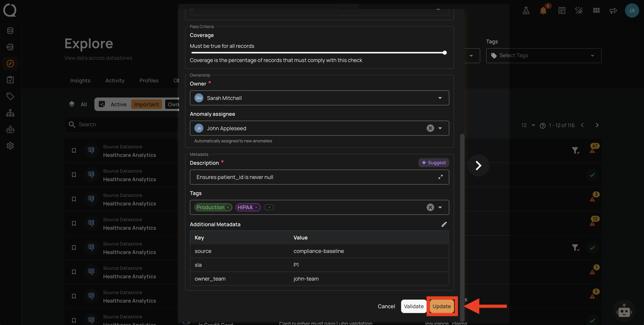Remove the unnamed empty tag chip
Viewport: 644px width, 325px height.
pos(269,208)
